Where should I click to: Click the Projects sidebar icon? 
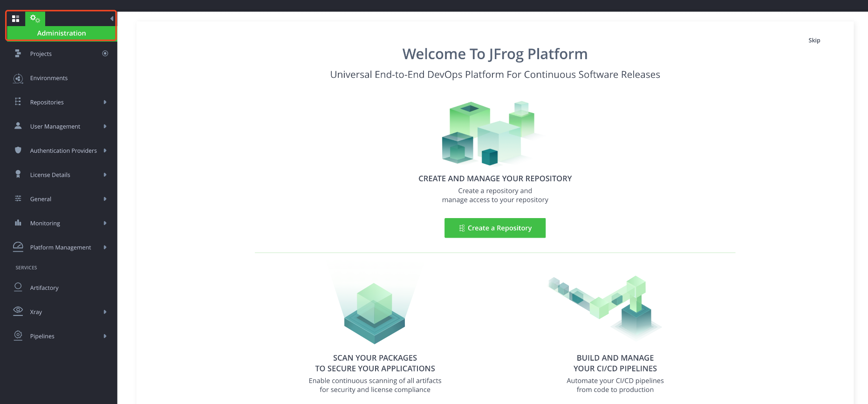pyautogui.click(x=18, y=54)
